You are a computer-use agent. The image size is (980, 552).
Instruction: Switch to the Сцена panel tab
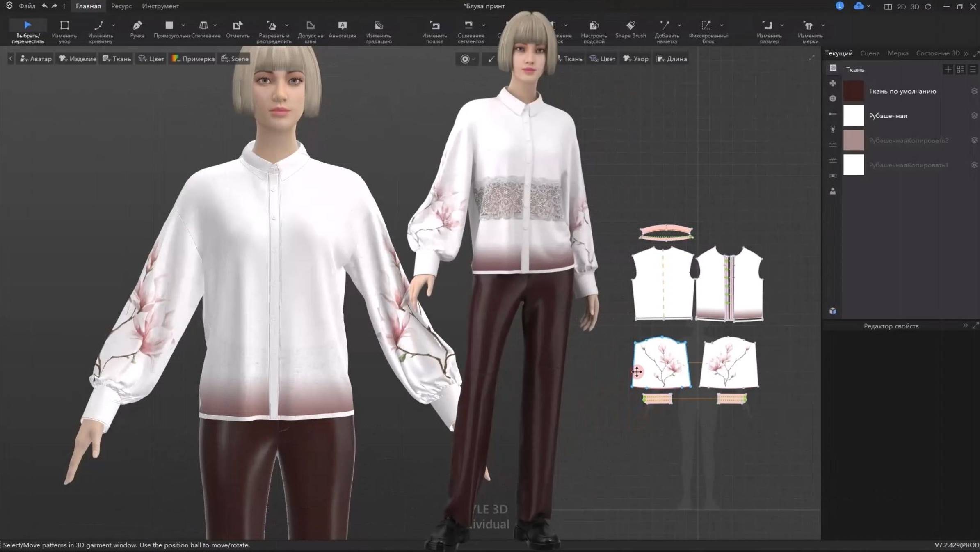click(870, 53)
